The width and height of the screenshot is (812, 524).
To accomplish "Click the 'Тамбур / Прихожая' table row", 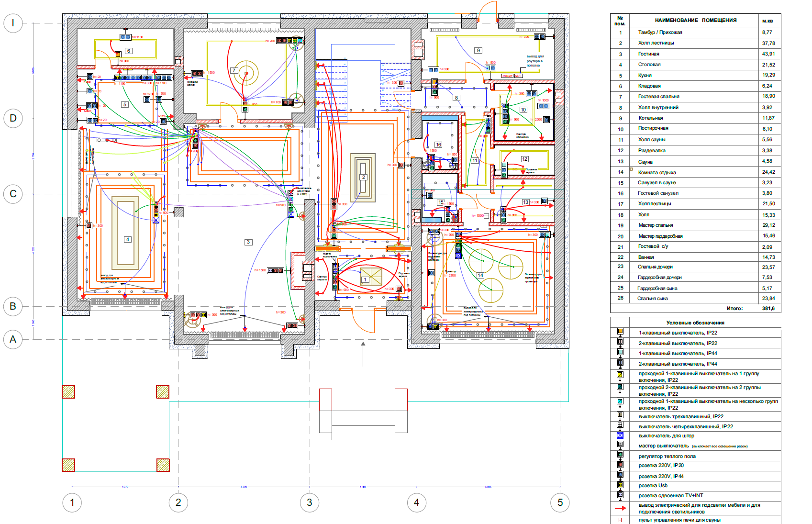I will point(695,33).
